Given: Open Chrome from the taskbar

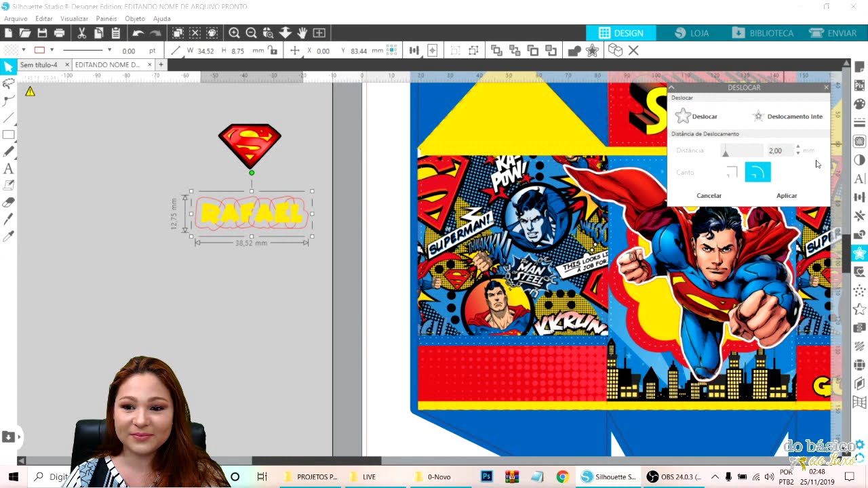Looking at the screenshot, I should click(x=562, y=476).
